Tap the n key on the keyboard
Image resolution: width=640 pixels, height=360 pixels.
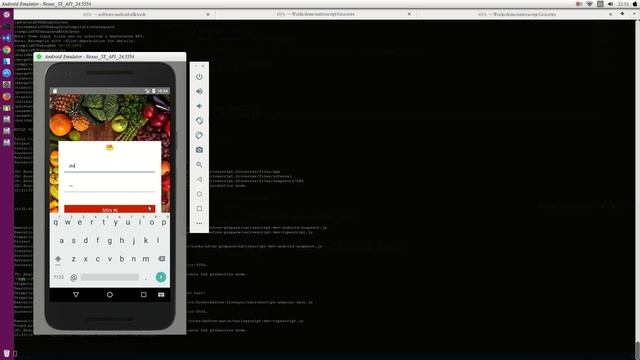click(134, 259)
